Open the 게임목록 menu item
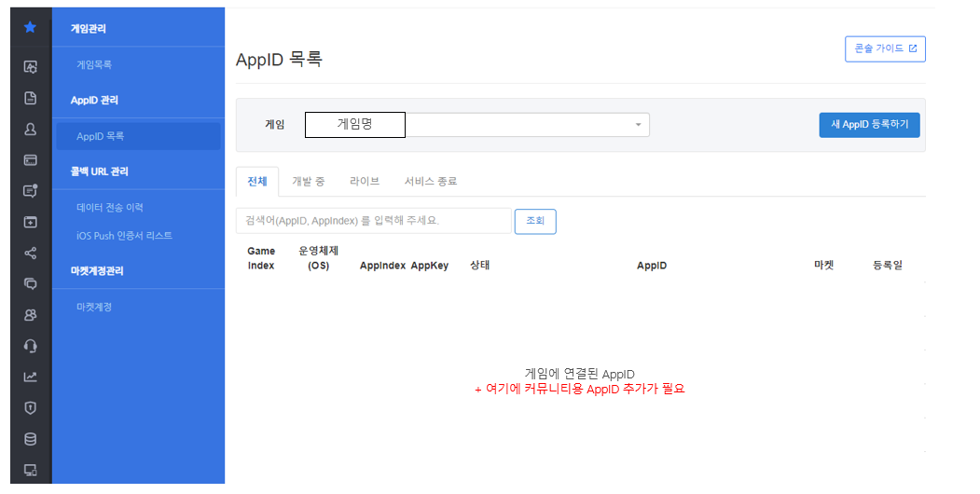Viewport: 980px width, 494px height. pos(94,64)
